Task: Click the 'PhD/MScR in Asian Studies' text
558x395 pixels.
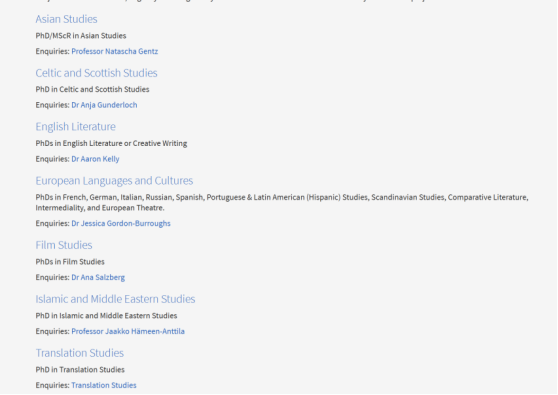Action: pyautogui.click(x=81, y=36)
